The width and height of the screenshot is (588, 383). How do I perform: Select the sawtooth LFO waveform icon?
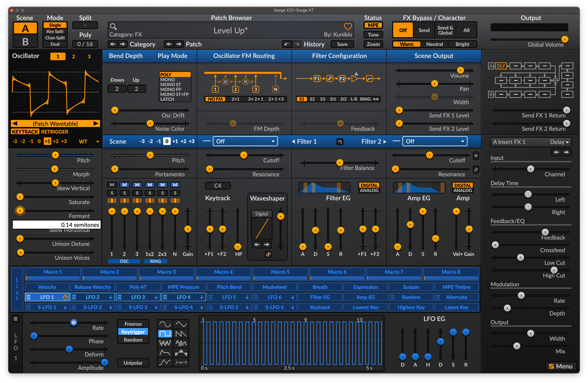coord(181,333)
